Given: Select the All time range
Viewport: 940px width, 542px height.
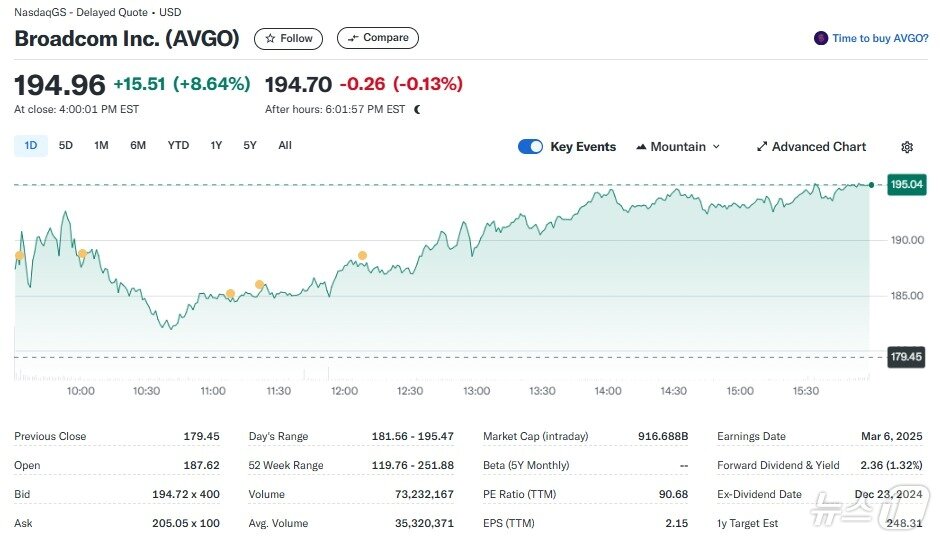Looking at the screenshot, I should (x=285, y=146).
